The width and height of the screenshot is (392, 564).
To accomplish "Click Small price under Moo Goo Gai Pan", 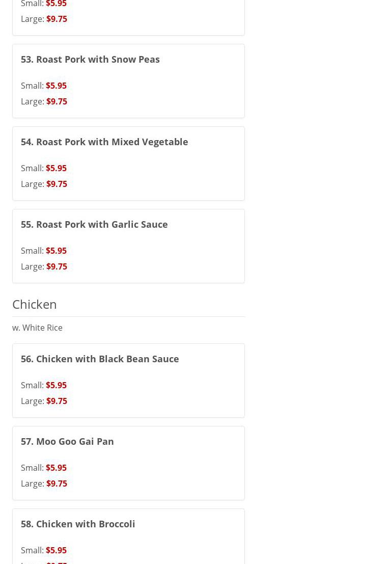I will click(56, 468).
